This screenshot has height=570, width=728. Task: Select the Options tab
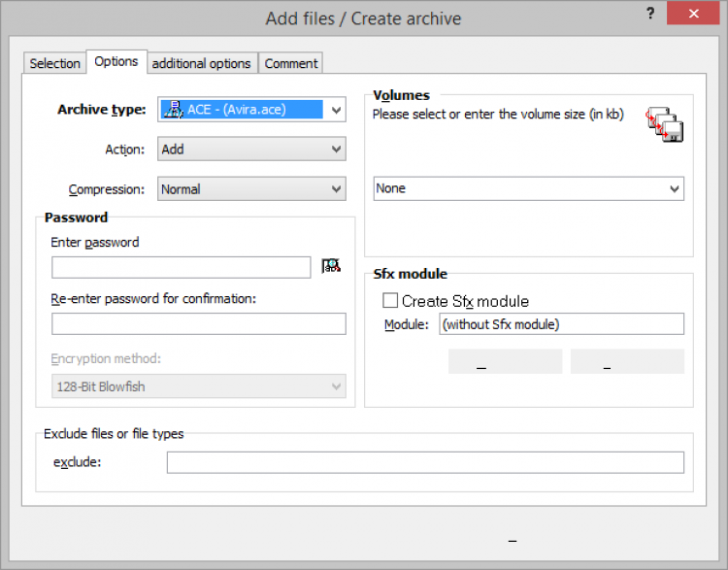point(116,61)
